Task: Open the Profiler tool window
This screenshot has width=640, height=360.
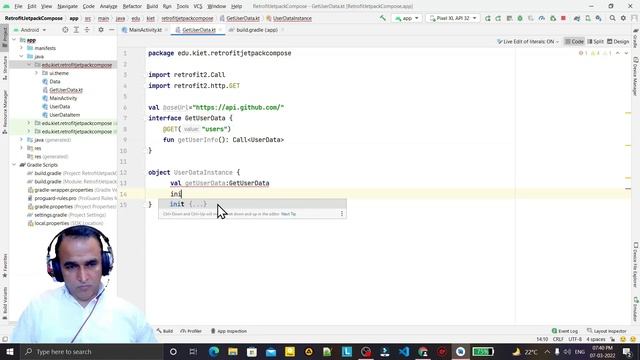Action: pos(191,331)
